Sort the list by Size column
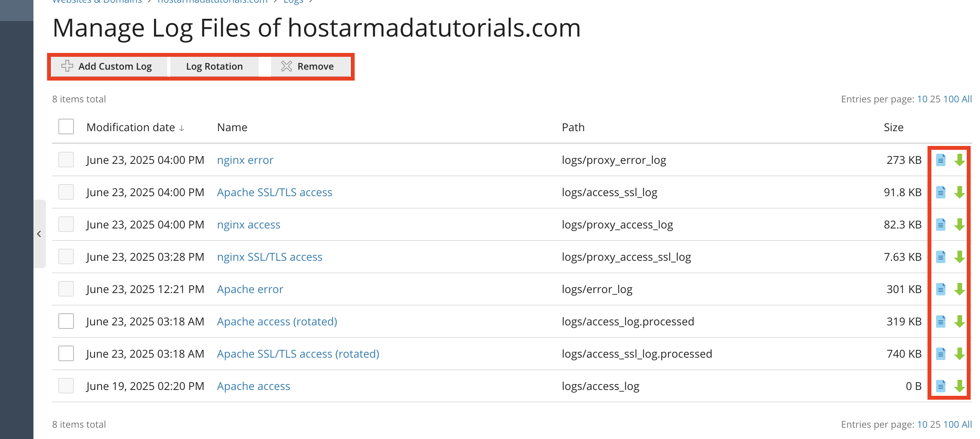Screen dimensions: 980x439 (x=893, y=127)
